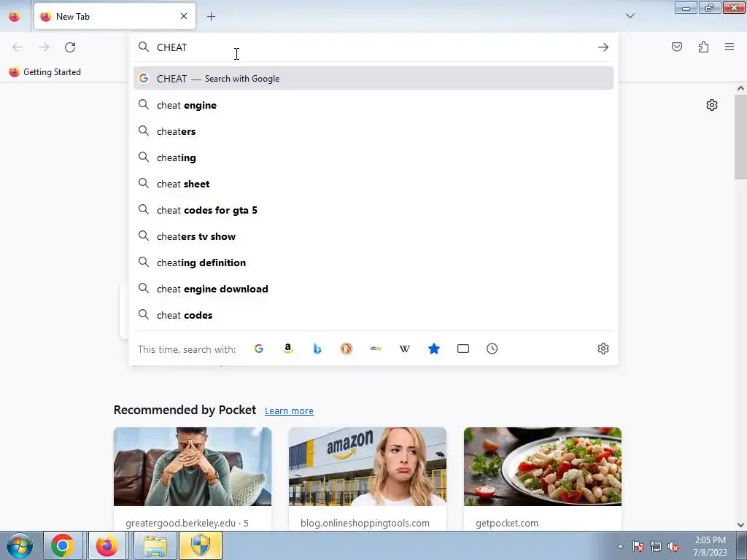Screen dimensions: 747x560
Task: Choose 'CHEAT — Search with Google' suggestion
Action: [373, 79]
